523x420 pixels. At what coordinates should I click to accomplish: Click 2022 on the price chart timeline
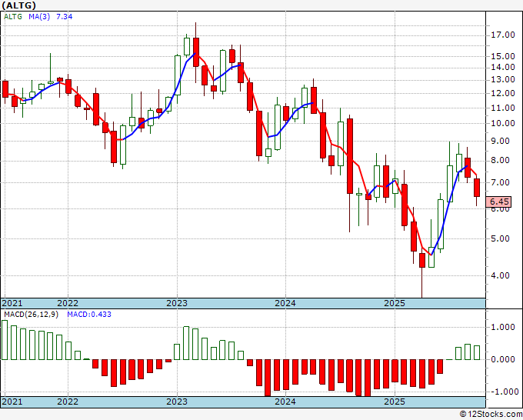click(x=68, y=303)
